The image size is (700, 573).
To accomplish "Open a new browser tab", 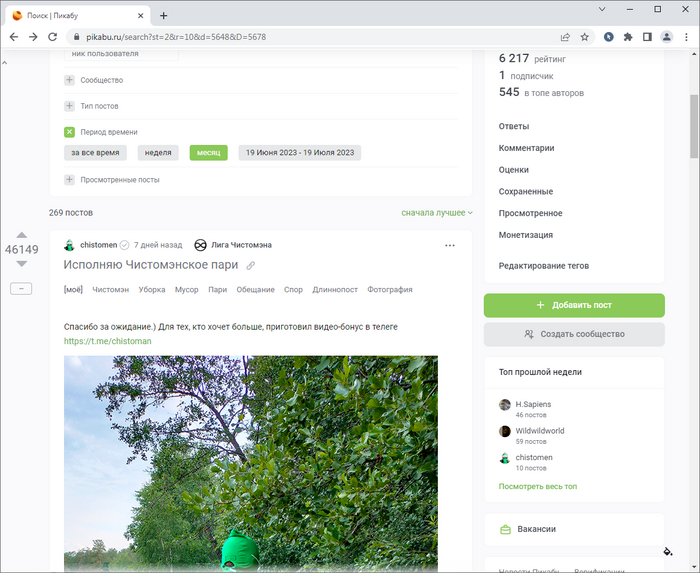I will click(163, 16).
